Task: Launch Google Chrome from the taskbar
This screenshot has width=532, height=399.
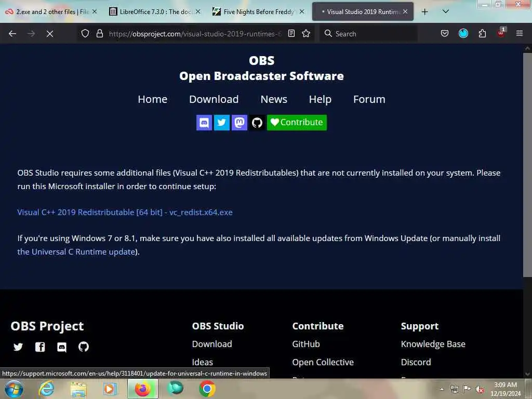Action: click(207, 389)
